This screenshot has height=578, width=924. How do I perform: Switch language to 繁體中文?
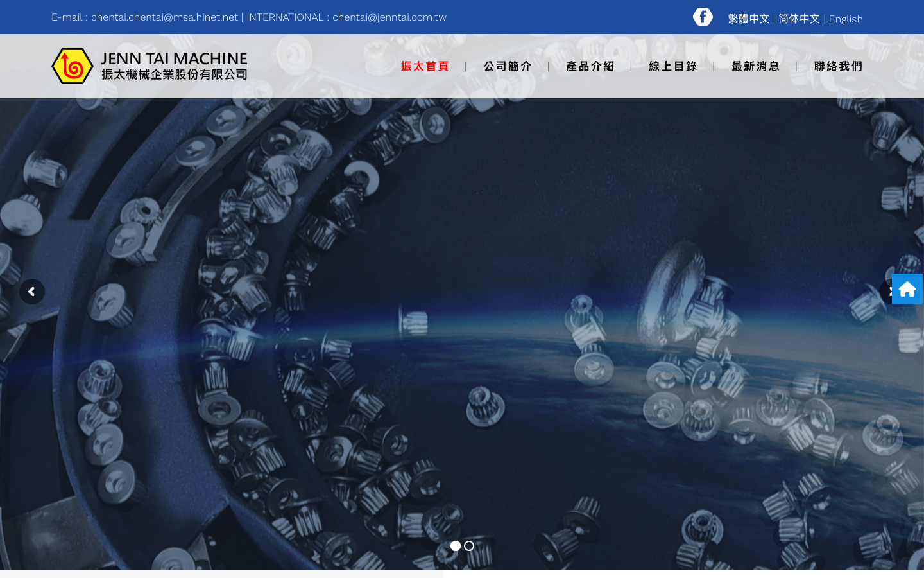[x=749, y=19]
